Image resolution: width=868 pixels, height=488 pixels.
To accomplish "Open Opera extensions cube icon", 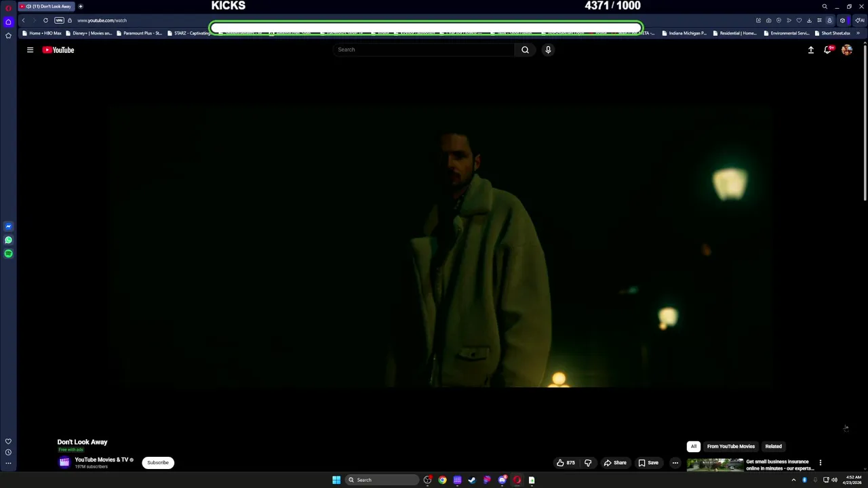I will click(x=842, y=20).
